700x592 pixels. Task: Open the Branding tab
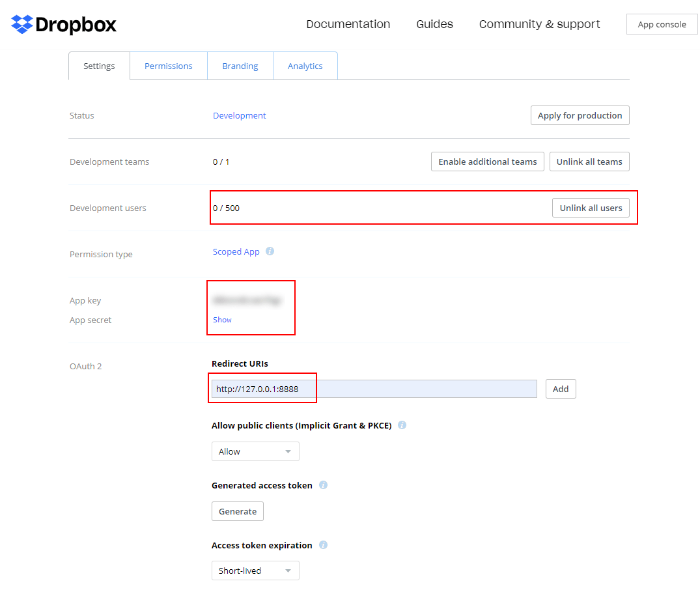[240, 66]
